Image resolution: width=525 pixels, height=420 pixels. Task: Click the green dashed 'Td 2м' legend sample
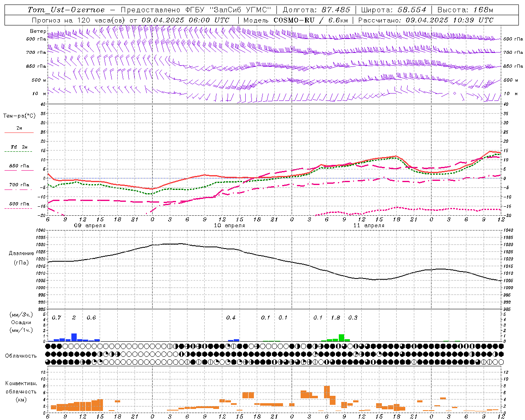click(x=19, y=152)
